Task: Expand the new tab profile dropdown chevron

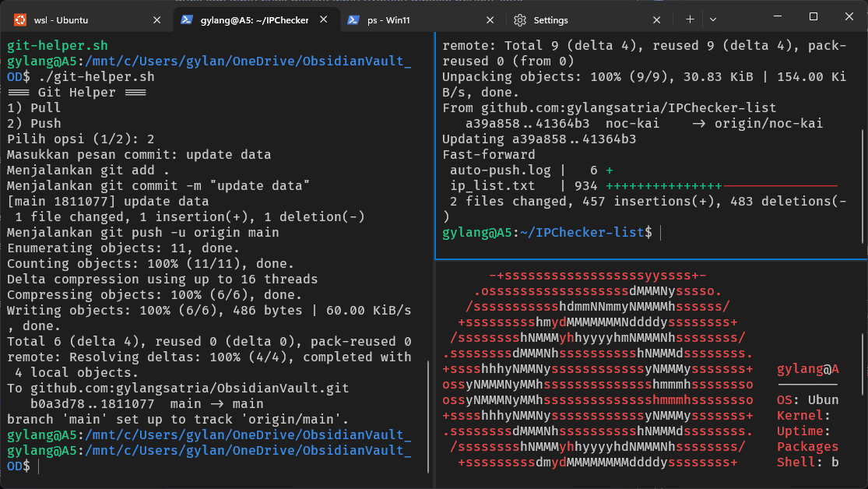Action: pos(712,19)
